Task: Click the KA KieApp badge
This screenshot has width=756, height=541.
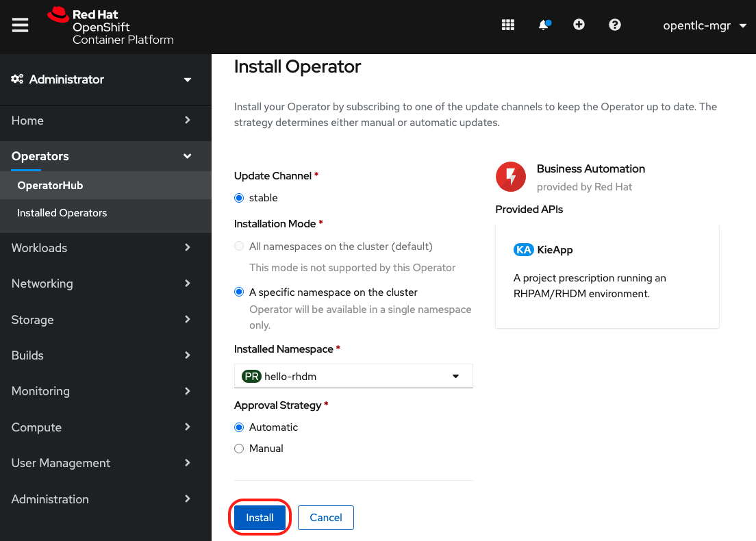Action: pyautogui.click(x=524, y=250)
